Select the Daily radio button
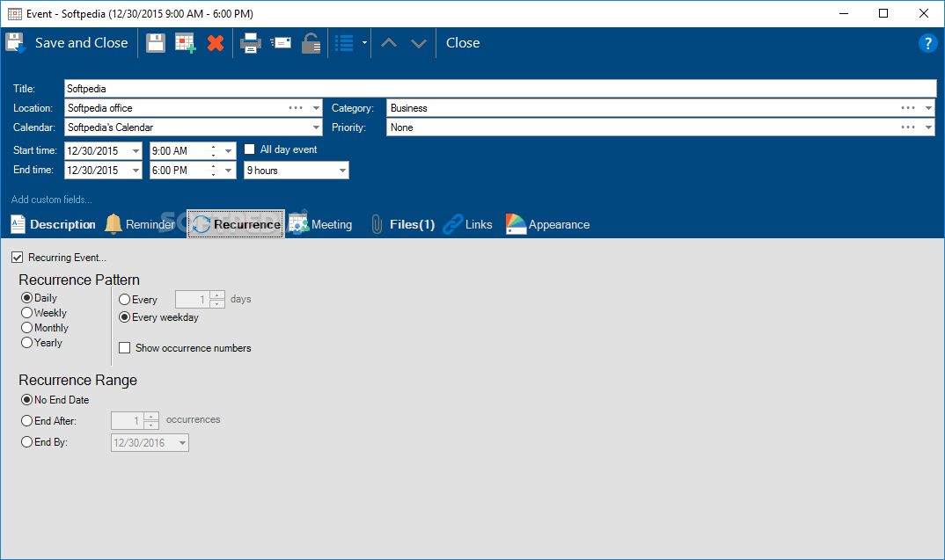Image resolution: width=945 pixels, height=560 pixels. 26,297
